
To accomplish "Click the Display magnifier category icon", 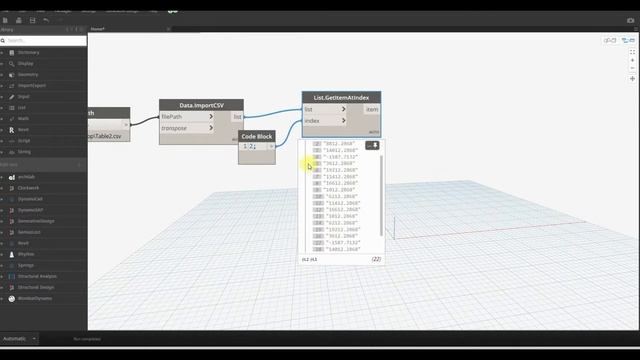I will tap(12, 64).
